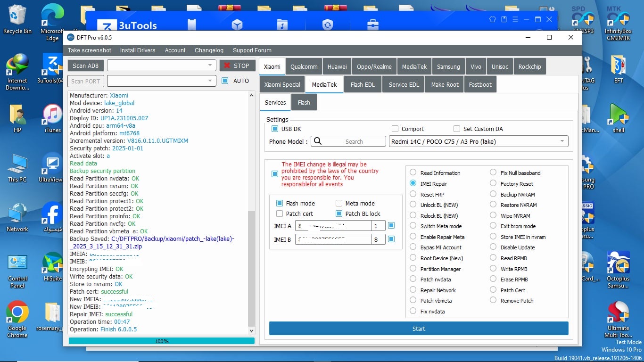Open the HP folder icon on desktop

17,118
